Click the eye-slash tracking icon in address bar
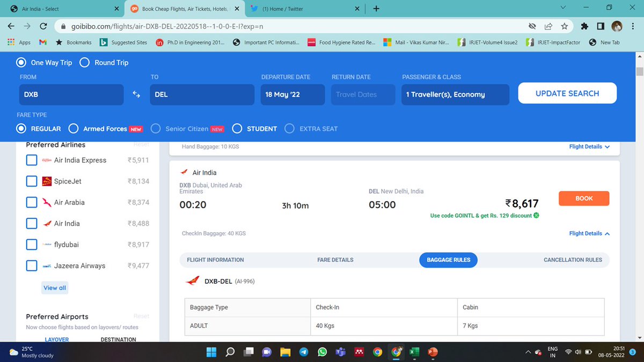The image size is (644, 362). coord(532,26)
